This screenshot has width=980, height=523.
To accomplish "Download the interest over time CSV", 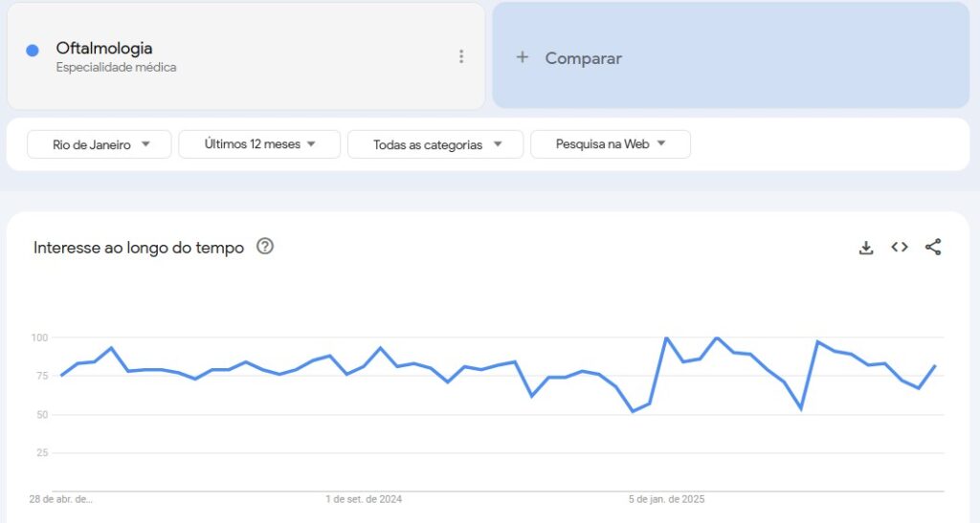I will pos(865,248).
